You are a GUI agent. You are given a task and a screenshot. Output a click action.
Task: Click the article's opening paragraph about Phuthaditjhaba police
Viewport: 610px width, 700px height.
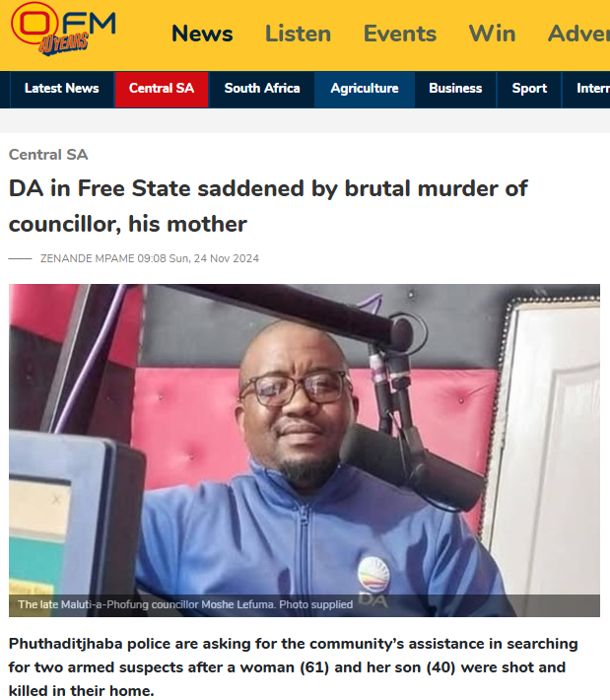[294, 666]
